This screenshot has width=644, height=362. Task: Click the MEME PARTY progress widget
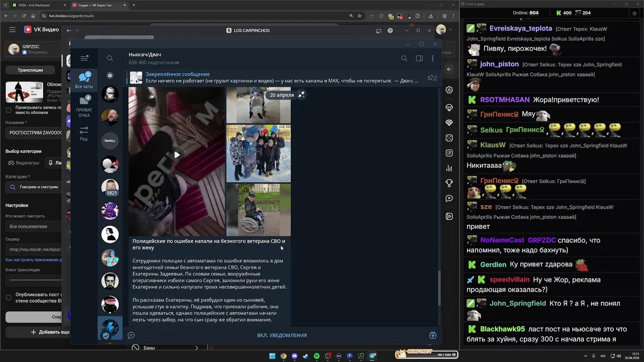427,354
